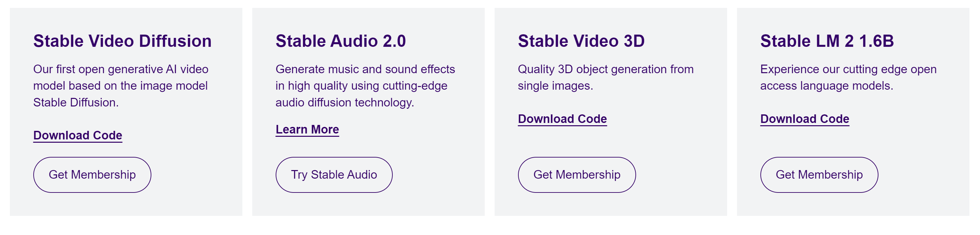Click the Stable LM 2 1.6B heading
Image resolution: width=980 pixels, height=235 pixels.
click(827, 41)
